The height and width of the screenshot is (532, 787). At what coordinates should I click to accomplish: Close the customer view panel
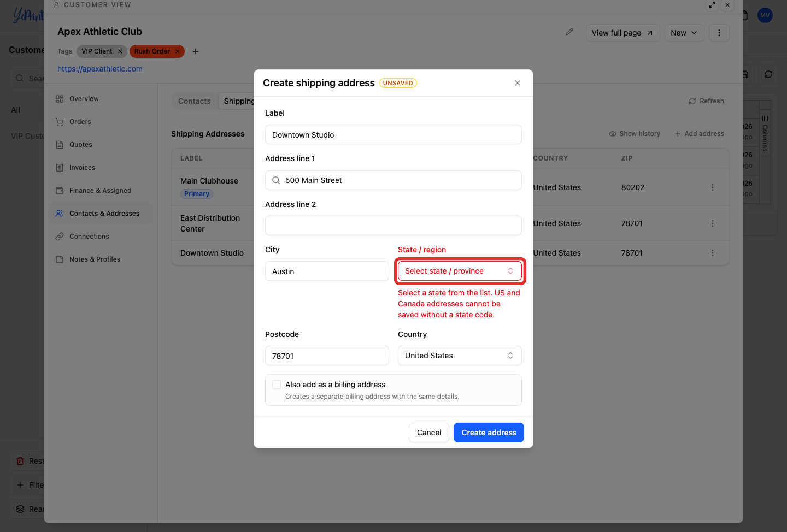(727, 5)
